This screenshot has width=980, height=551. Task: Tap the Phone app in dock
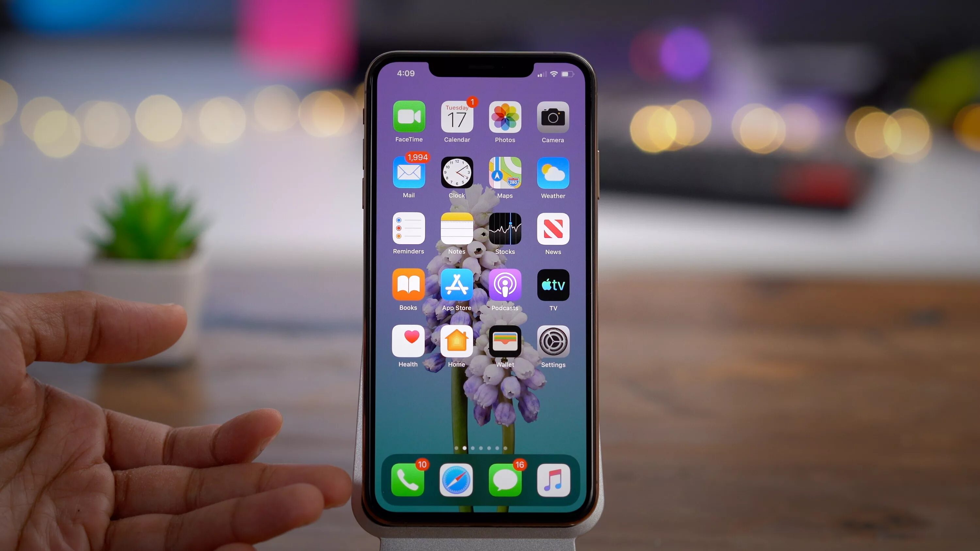coord(409,480)
